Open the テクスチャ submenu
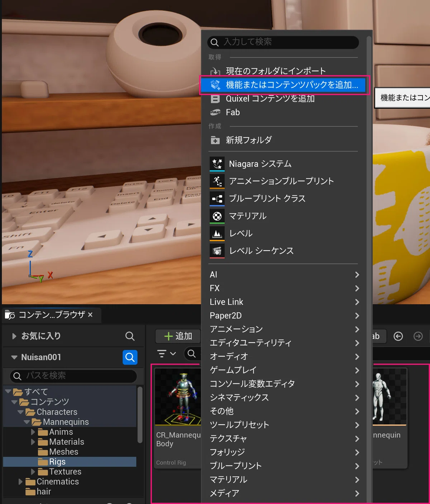 [284, 438]
